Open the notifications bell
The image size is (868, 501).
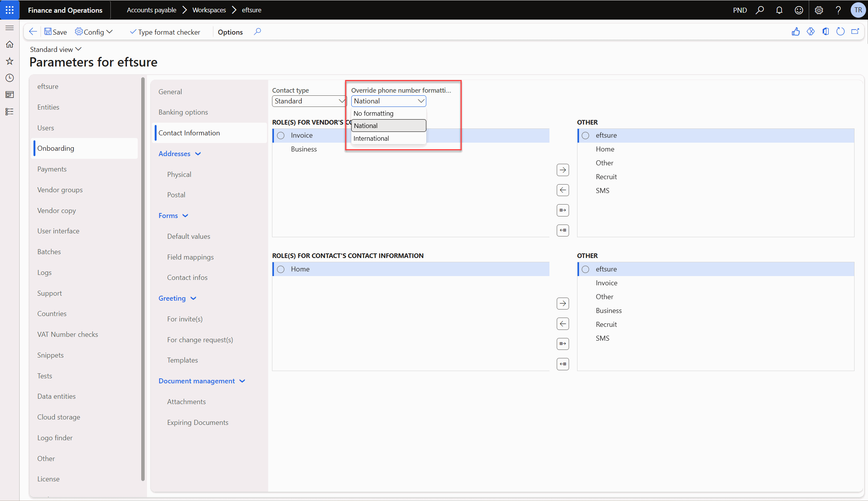[x=779, y=10]
